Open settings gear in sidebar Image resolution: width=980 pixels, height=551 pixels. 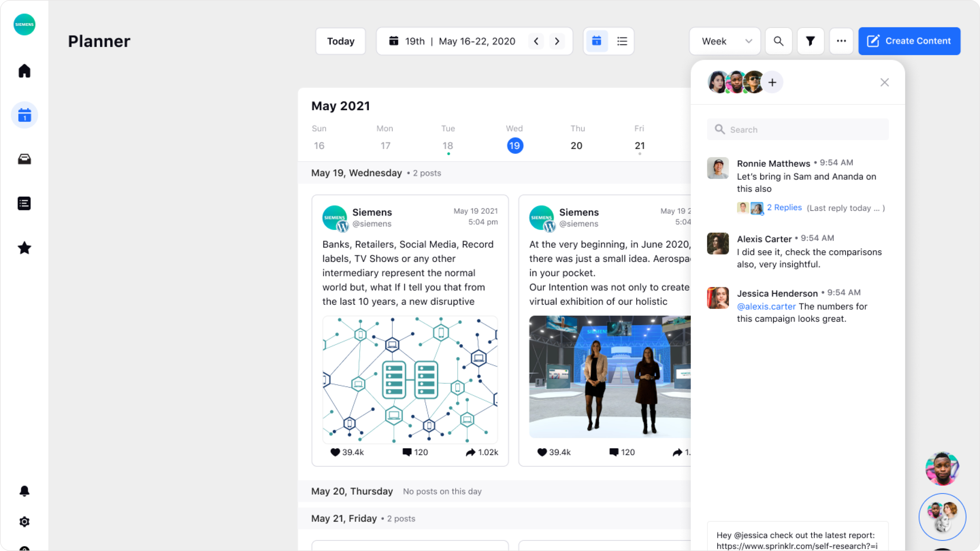24,522
